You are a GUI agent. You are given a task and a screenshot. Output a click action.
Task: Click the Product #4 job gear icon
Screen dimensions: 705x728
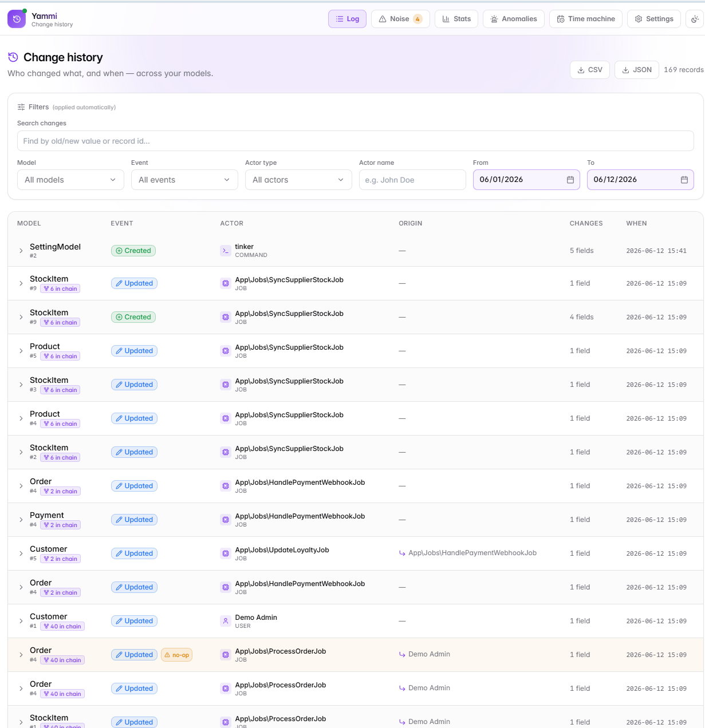coord(226,418)
